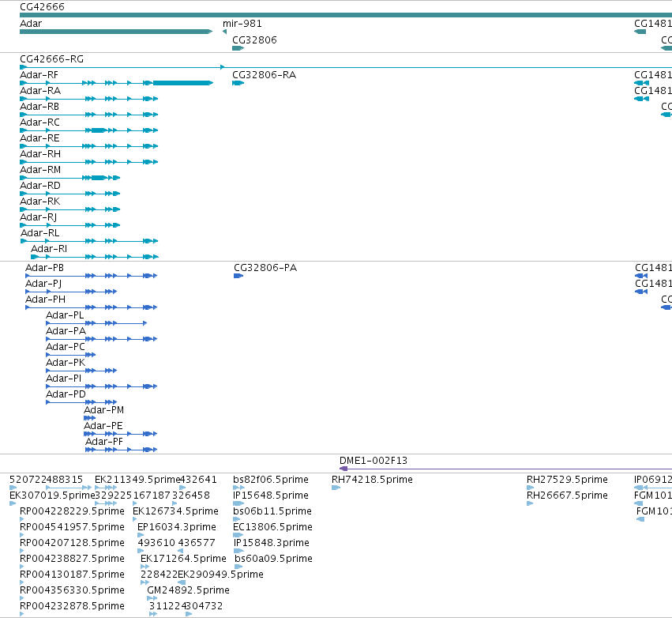672x618 pixels.
Task: Click the RP004238827.5prime EST label
Action: [72, 560]
